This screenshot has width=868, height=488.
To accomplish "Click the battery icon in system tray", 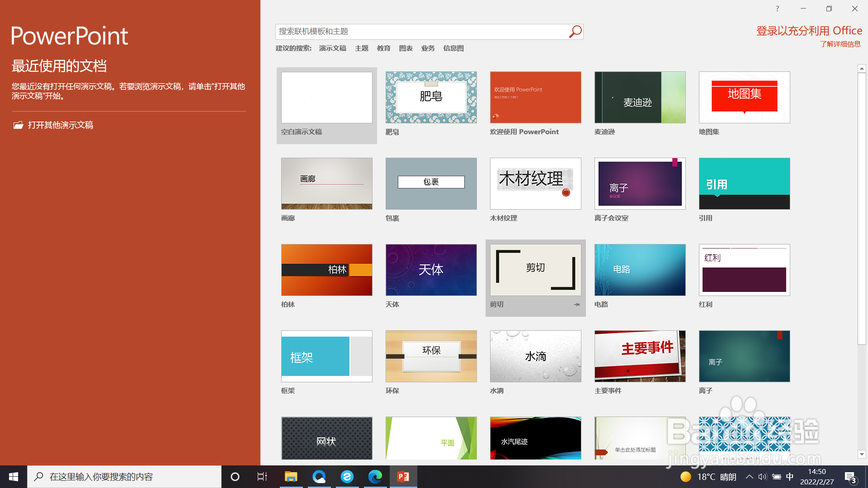I will point(777,477).
